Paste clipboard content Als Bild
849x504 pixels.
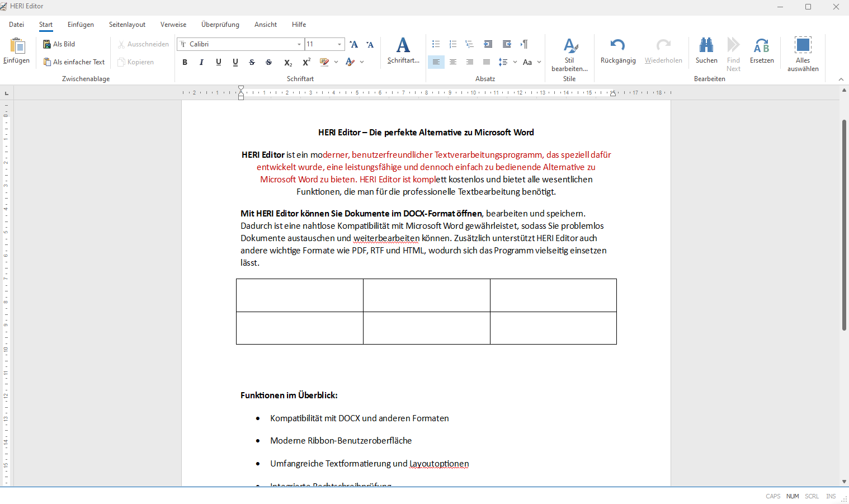[59, 44]
